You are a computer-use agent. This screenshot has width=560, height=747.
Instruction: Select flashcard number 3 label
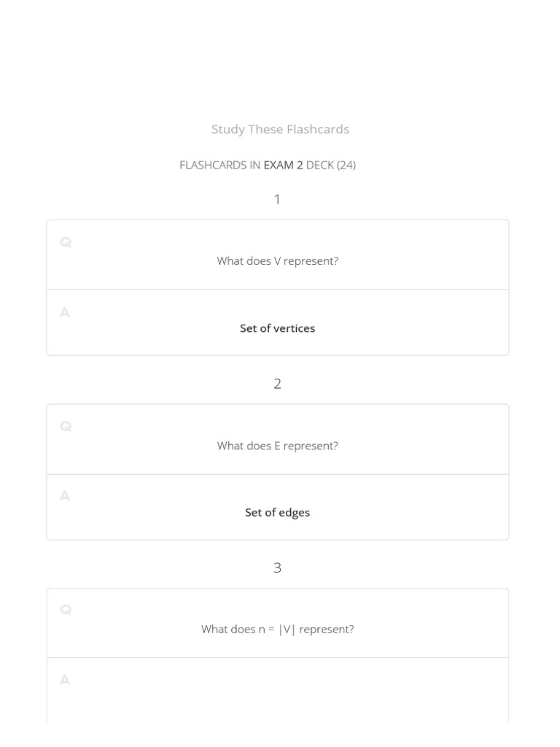pyautogui.click(x=277, y=568)
